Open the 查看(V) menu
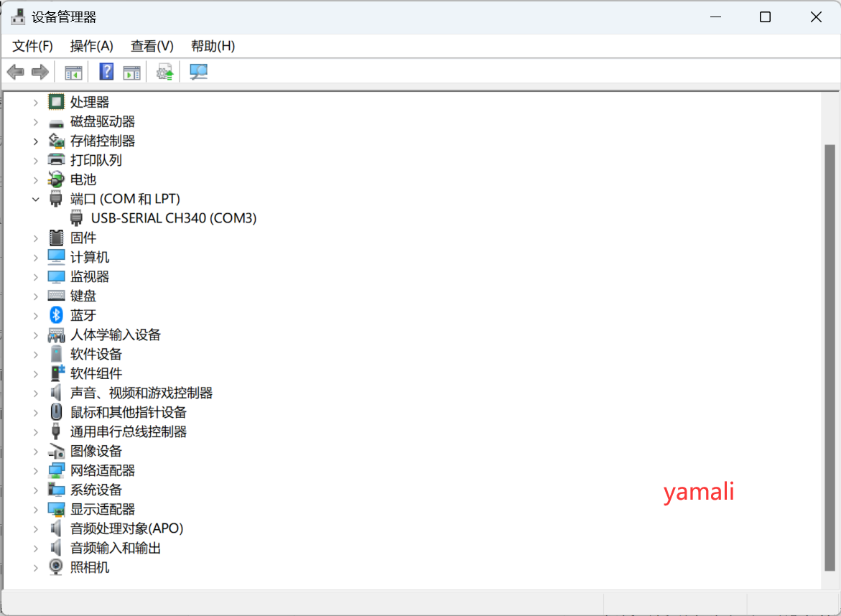 pyautogui.click(x=152, y=46)
